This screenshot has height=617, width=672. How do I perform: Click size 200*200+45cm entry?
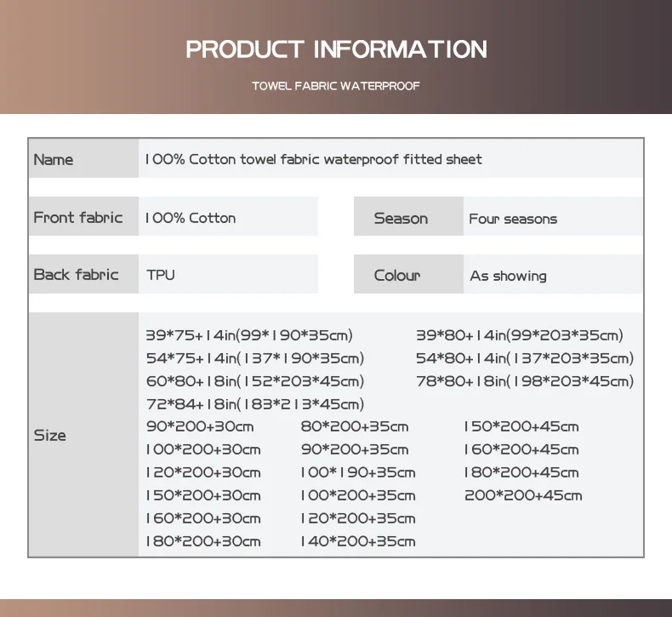coord(523,495)
